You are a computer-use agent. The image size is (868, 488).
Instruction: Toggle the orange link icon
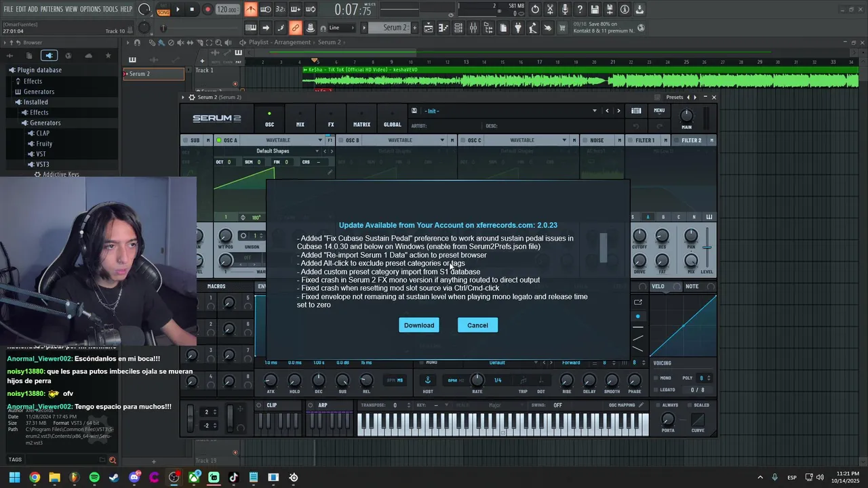[x=295, y=28]
